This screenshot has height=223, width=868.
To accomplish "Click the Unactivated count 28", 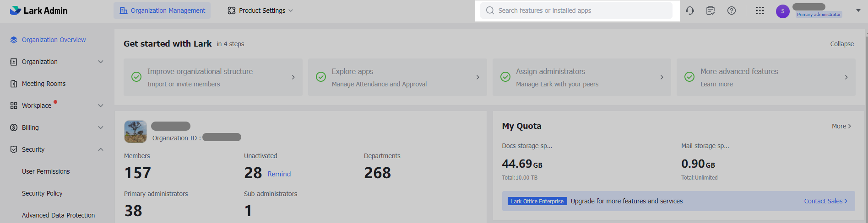I will 253,173.
